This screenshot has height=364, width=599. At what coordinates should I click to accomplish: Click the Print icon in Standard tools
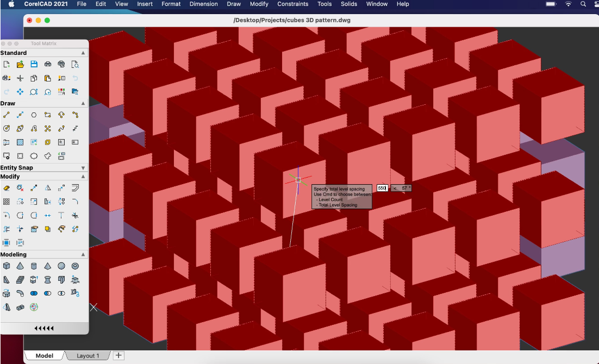click(x=48, y=64)
